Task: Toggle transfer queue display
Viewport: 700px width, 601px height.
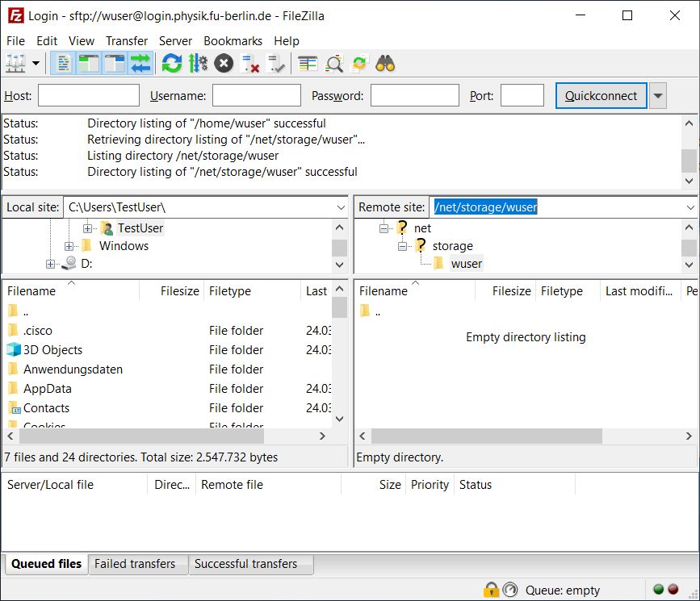Action: tap(140, 64)
